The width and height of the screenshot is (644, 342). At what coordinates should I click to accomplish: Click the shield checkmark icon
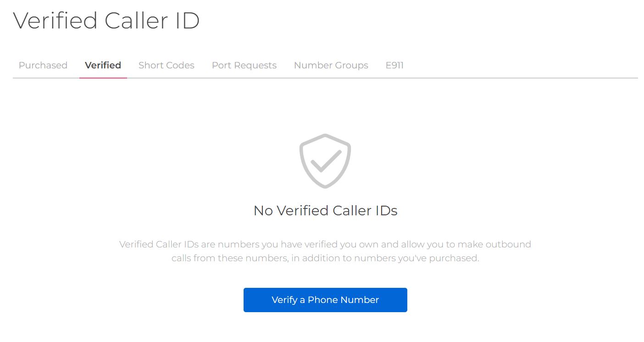325,161
